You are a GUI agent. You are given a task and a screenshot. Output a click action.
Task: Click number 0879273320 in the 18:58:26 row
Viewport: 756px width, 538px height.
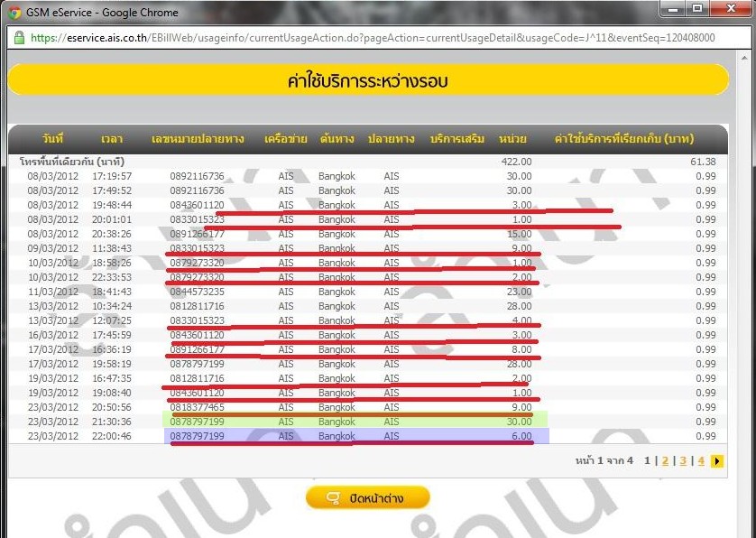coord(197,263)
